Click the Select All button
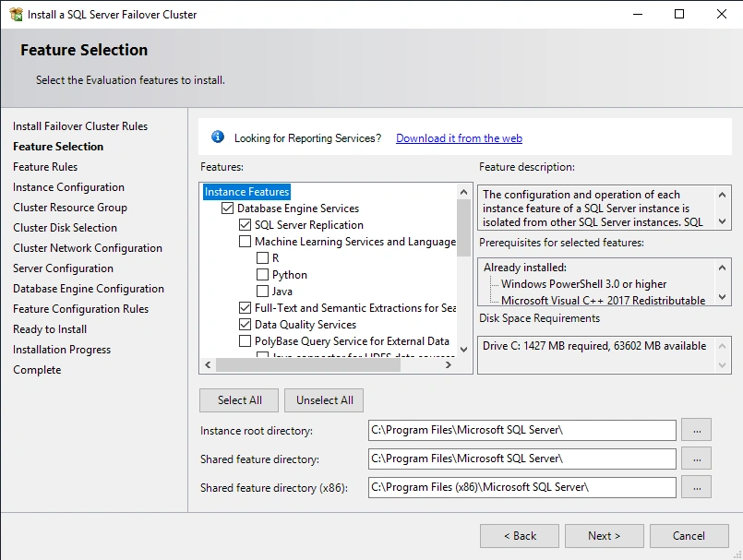Viewport: 743px width, 560px height. click(x=239, y=400)
